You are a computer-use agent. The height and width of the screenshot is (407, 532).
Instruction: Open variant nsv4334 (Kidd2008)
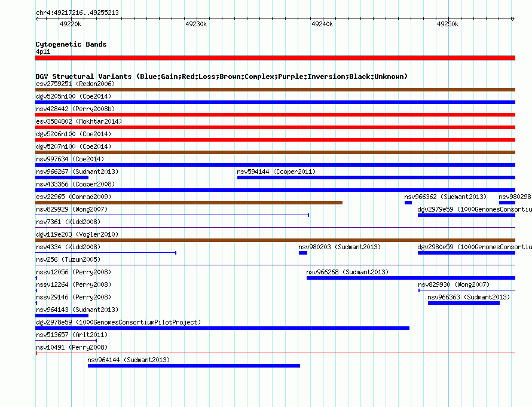click(68, 247)
